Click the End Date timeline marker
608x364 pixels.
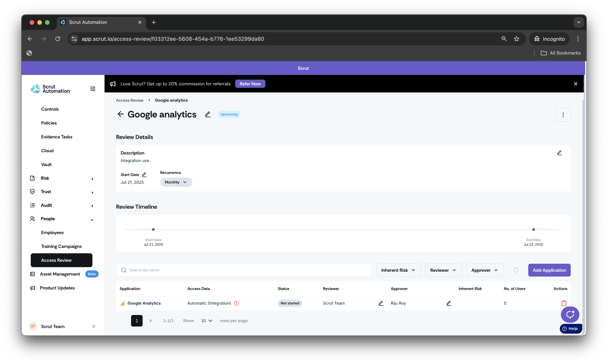pos(533,229)
